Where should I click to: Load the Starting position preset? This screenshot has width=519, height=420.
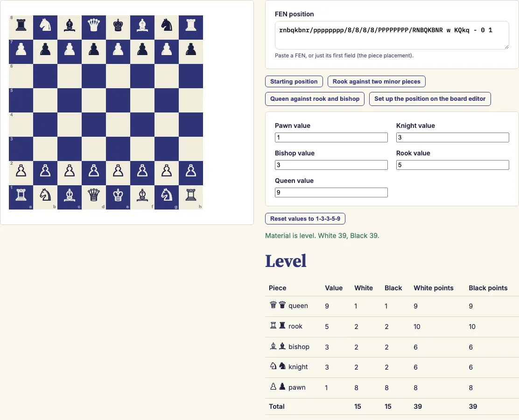(294, 81)
